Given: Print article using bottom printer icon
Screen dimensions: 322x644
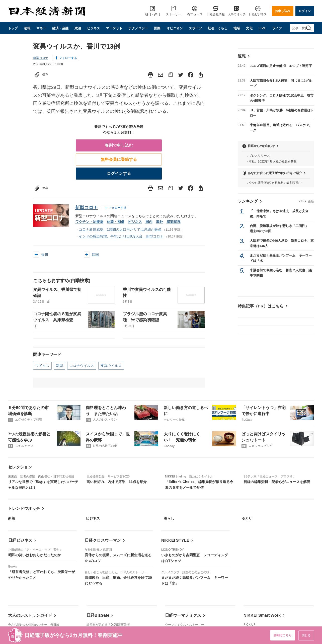Looking at the screenshot, I should tap(150, 188).
